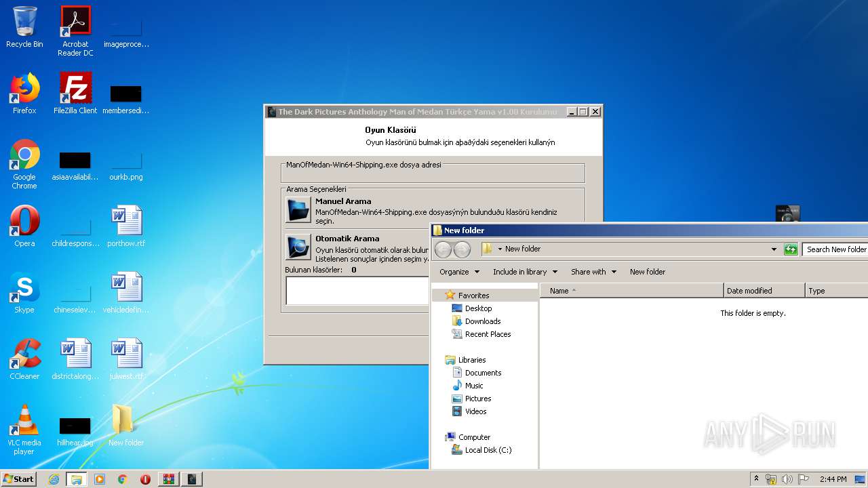Click the Explorer Back button
This screenshot has width=868, height=488.
443,249
